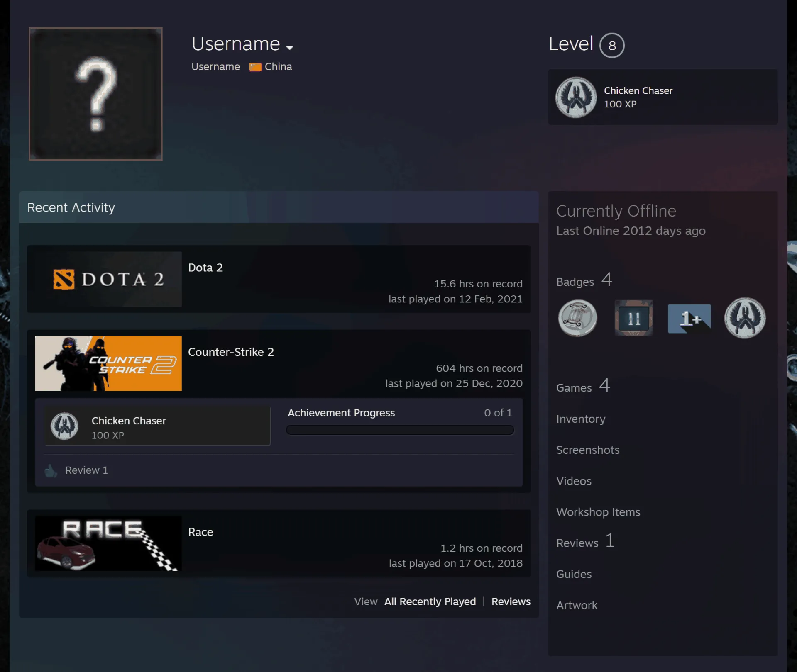Open the Games 4 list
Viewport: 797px width, 672px height.
click(x=583, y=386)
